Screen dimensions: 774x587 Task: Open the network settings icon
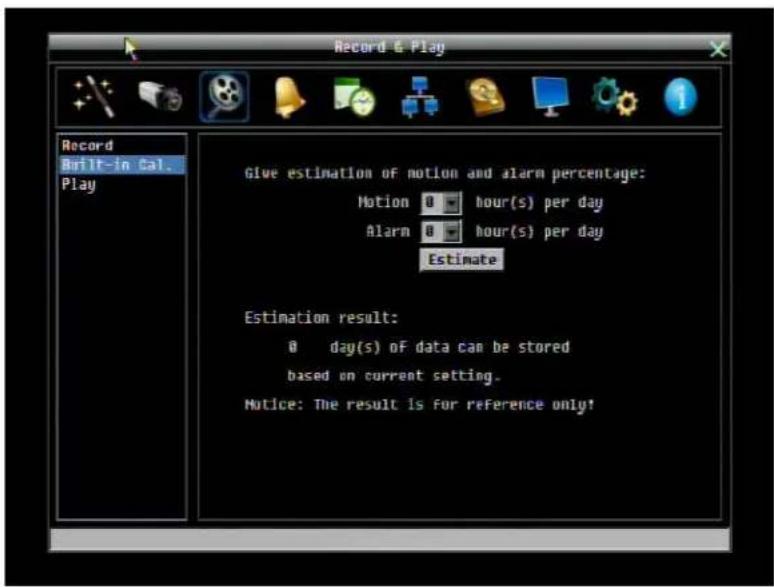click(x=419, y=97)
